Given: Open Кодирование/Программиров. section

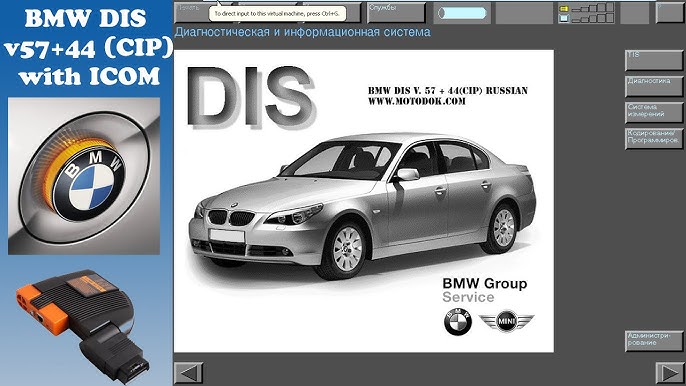Looking at the screenshot, I should (x=654, y=138).
